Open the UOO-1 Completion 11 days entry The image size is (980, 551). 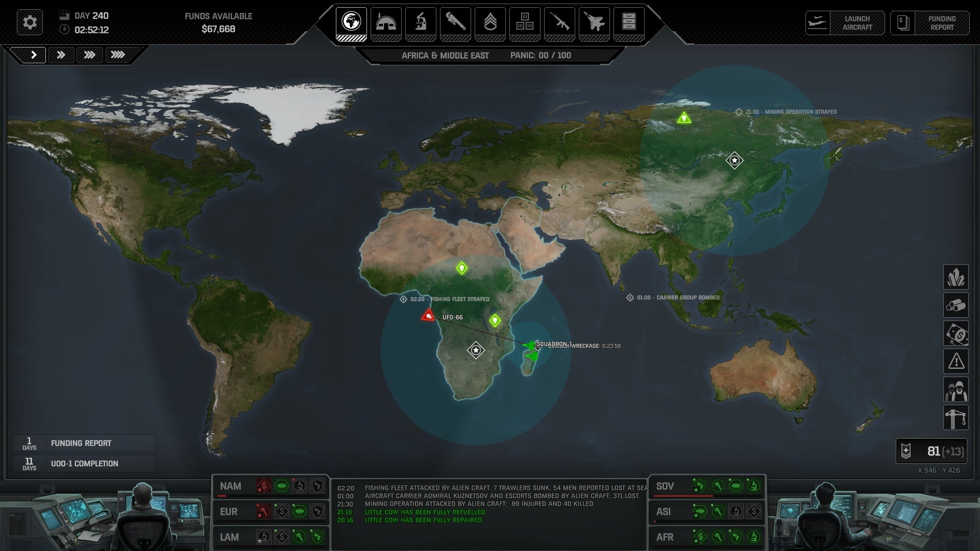pyautogui.click(x=84, y=463)
